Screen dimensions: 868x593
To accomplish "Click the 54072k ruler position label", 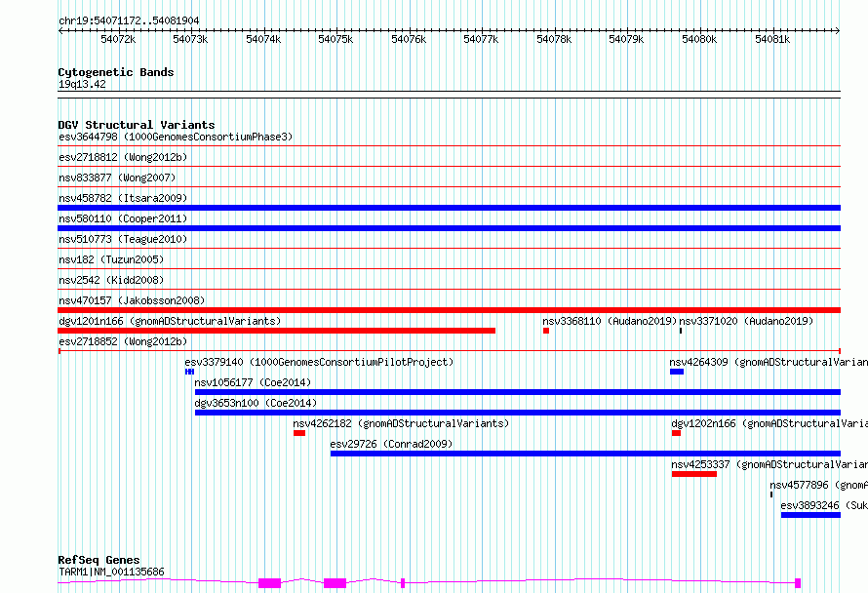I will click(x=118, y=39).
